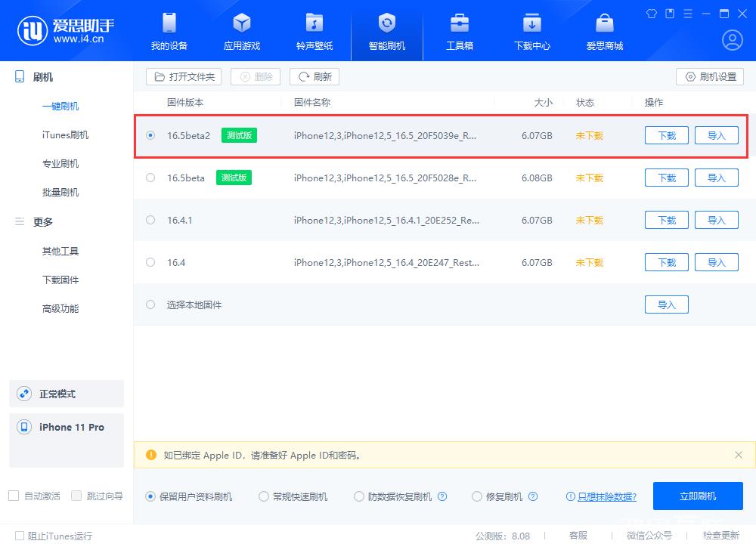Expand the 更多 sidebar section
Screen dimensions: 756x547
[43, 221]
